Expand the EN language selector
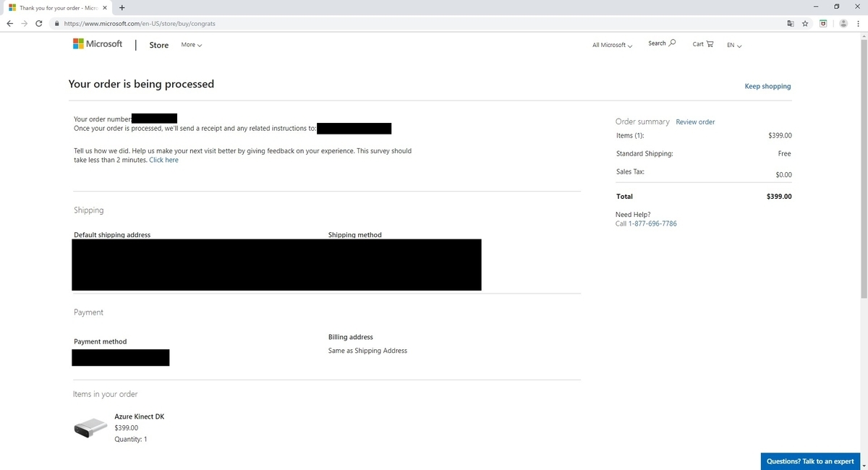This screenshot has width=868, height=470. pyautogui.click(x=734, y=45)
